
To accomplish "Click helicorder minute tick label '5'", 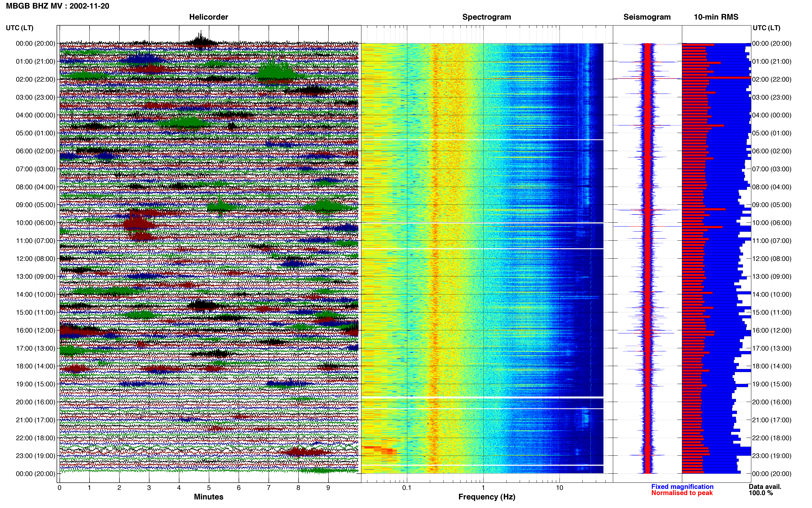I will click(x=209, y=488).
